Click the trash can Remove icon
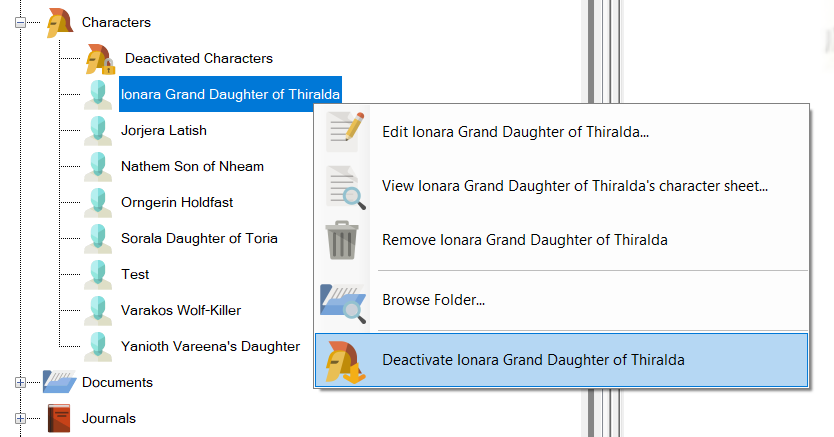The width and height of the screenshot is (834, 437). [343, 240]
